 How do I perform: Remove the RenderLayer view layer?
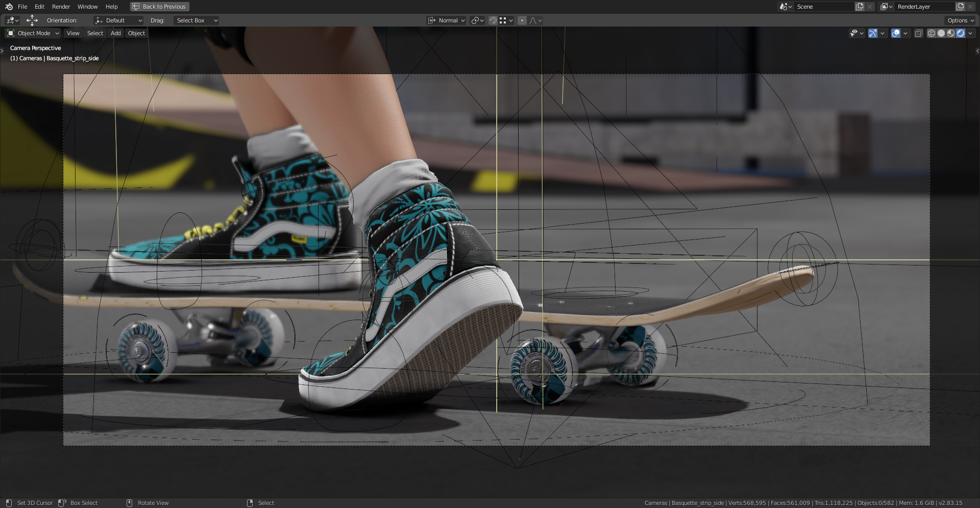pos(970,7)
